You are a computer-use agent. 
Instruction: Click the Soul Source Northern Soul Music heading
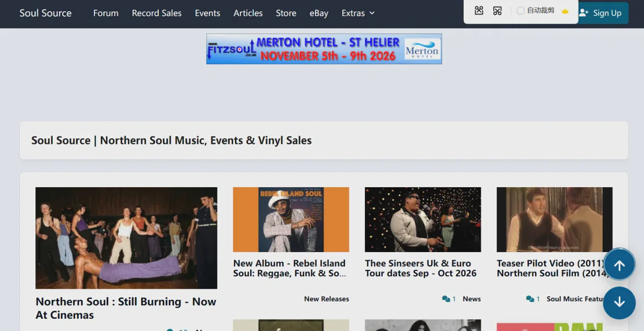point(171,140)
